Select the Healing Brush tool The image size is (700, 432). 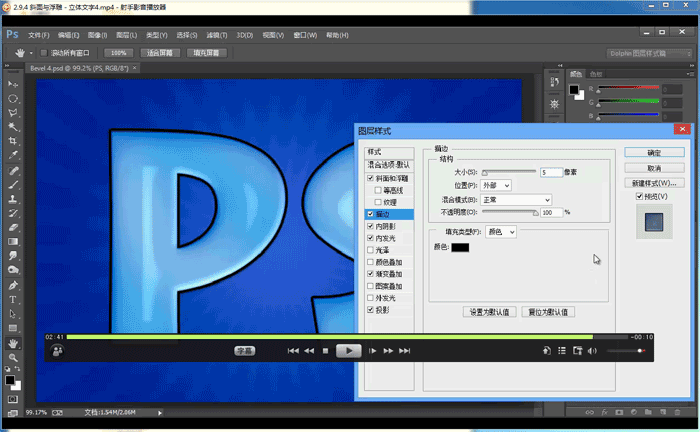[x=12, y=171]
